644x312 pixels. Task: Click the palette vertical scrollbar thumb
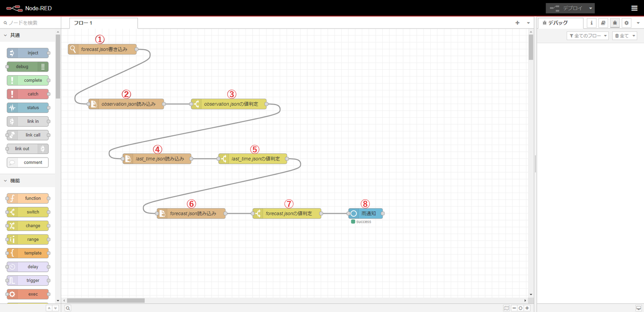coord(58,66)
